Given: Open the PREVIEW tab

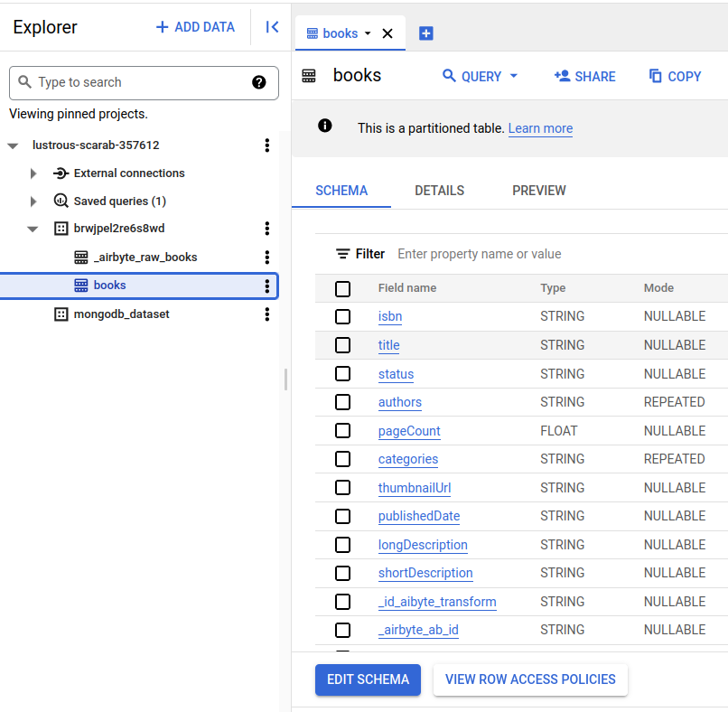Looking at the screenshot, I should (x=538, y=191).
